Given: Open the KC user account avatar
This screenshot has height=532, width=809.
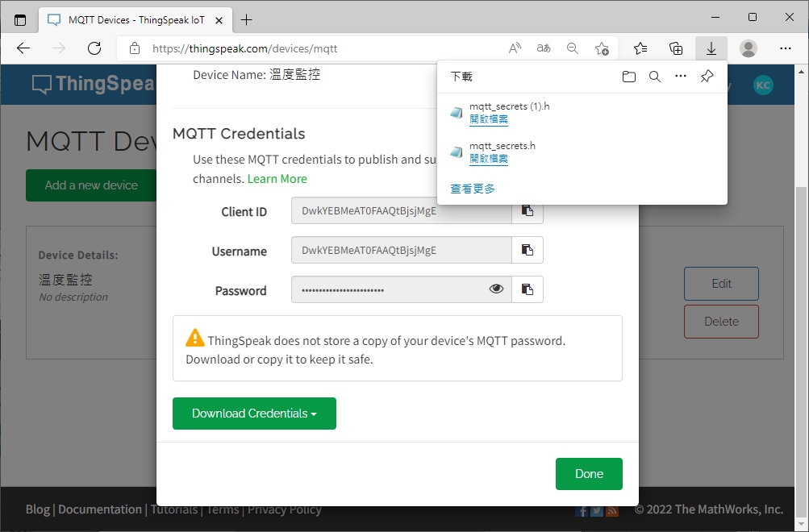Looking at the screenshot, I should click(x=763, y=85).
